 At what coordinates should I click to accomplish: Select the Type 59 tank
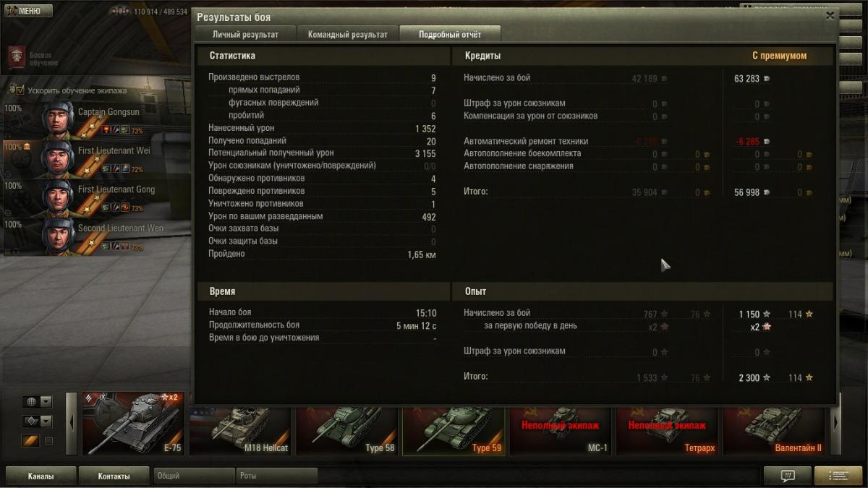[x=454, y=431]
